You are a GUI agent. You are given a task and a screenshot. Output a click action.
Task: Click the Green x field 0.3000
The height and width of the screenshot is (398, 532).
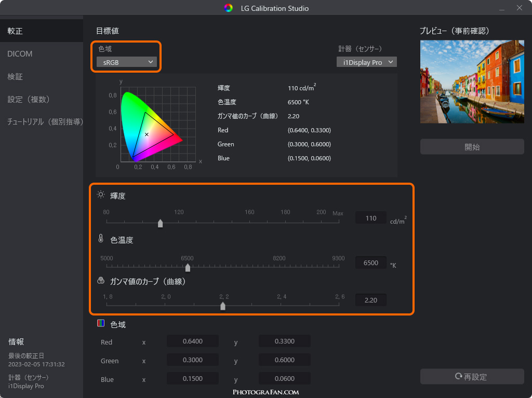(x=192, y=360)
